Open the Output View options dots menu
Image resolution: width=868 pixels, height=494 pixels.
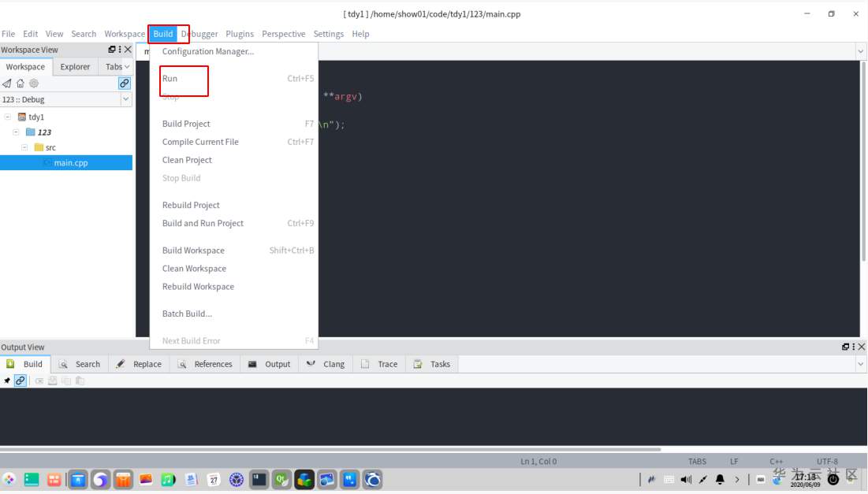[853, 347]
